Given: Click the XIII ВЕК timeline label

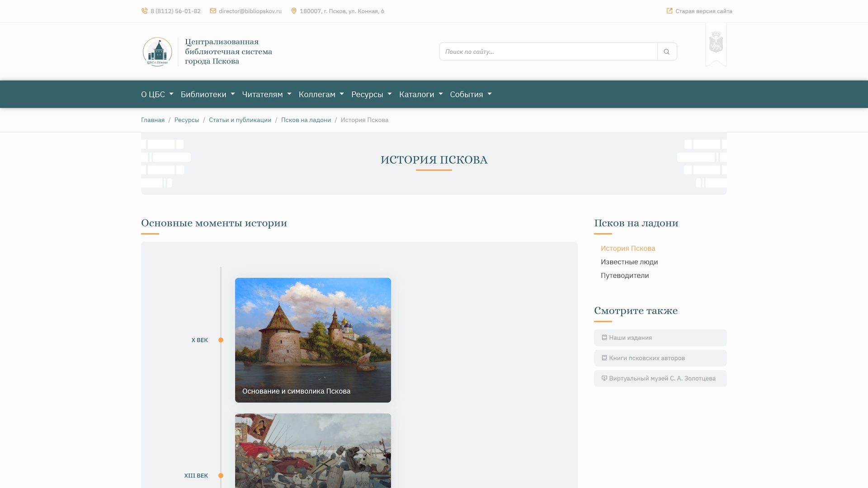Looking at the screenshot, I should click(x=196, y=475).
